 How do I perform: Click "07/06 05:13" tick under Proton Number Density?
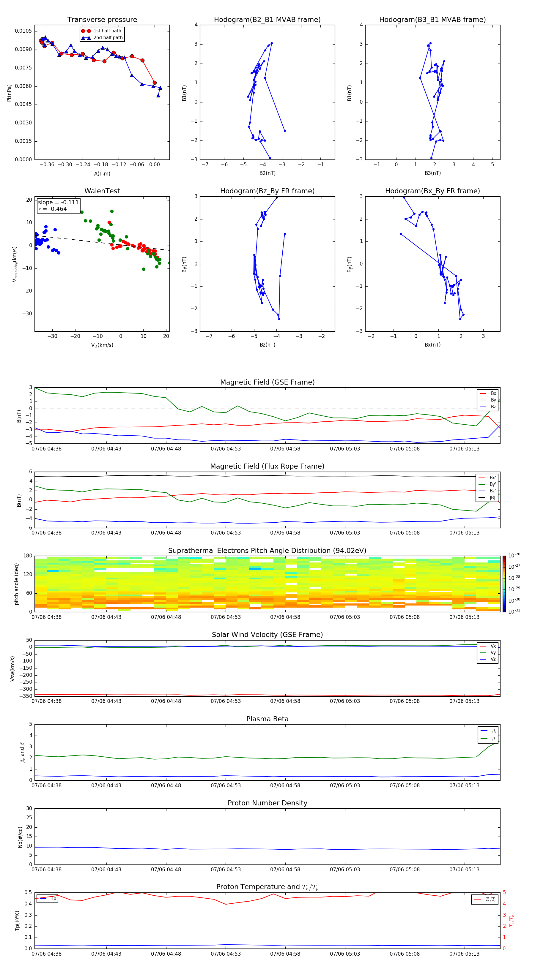pos(464,870)
